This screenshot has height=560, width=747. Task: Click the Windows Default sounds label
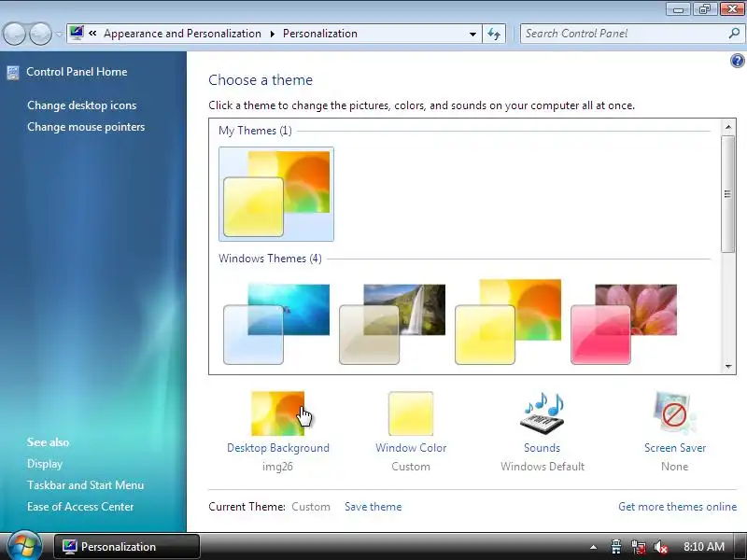pyautogui.click(x=543, y=467)
